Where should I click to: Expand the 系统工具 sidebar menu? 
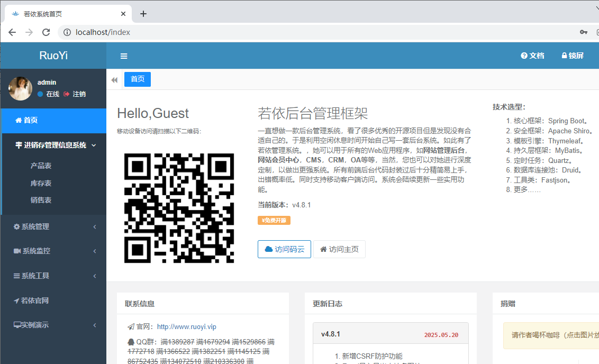click(53, 276)
